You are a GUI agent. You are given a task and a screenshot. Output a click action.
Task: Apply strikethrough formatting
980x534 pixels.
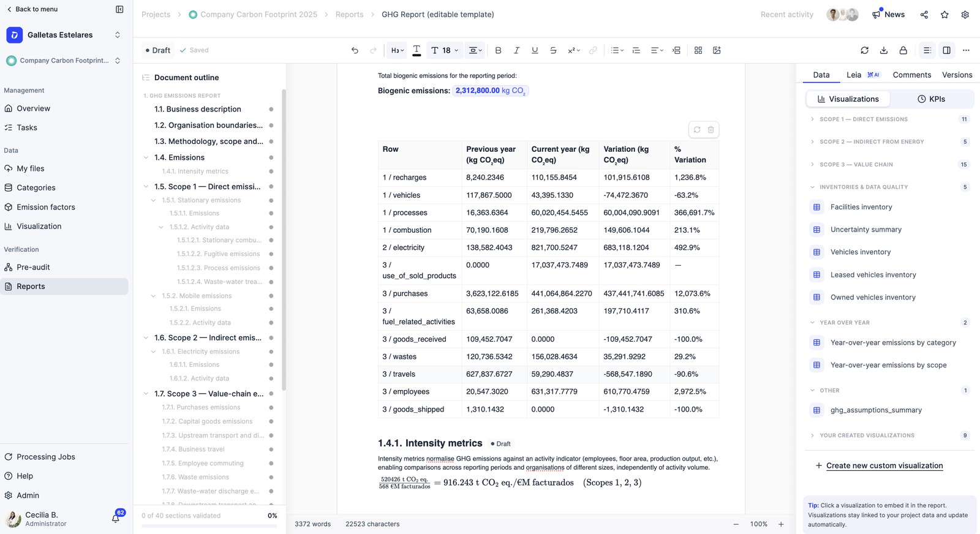(553, 50)
